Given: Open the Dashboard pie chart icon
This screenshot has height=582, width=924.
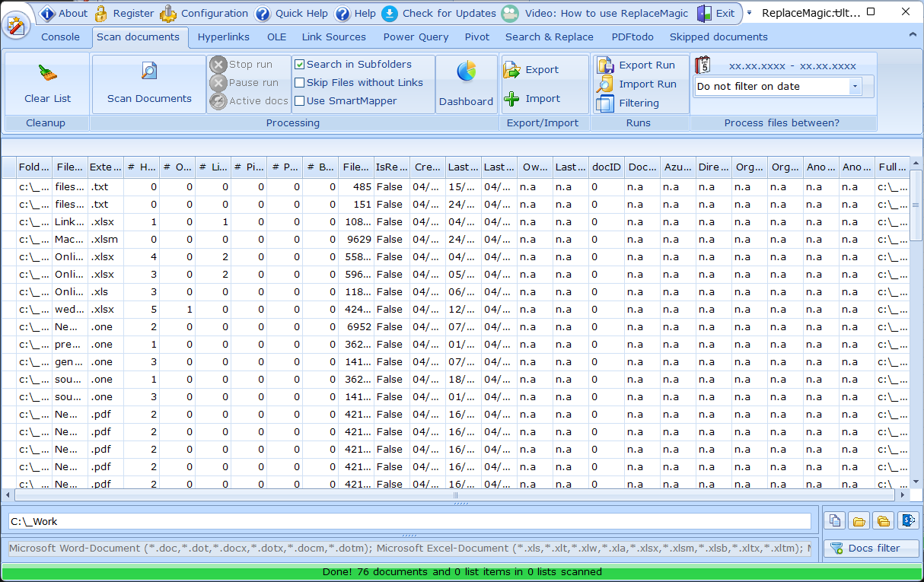Looking at the screenshot, I should click(x=467, y=72).
